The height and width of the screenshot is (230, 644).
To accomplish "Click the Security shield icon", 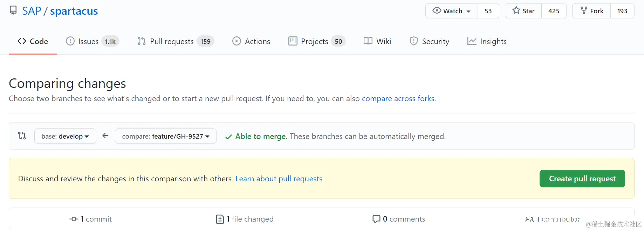I will pos(413,41).
